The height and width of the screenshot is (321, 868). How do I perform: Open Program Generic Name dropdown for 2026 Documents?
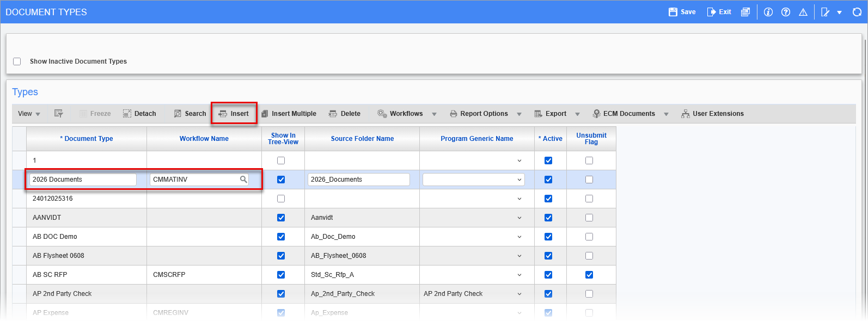point(519,180)
